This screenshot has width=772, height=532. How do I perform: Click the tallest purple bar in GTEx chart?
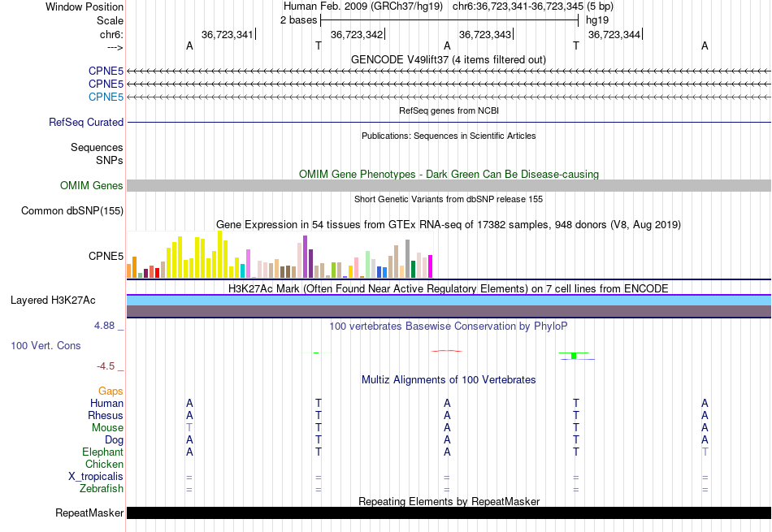tap(306, 257)
